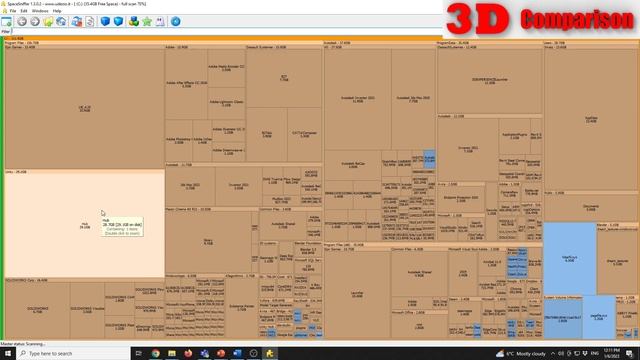Open Task View from taskbar
640x360 pixels.
coord(139,353)
